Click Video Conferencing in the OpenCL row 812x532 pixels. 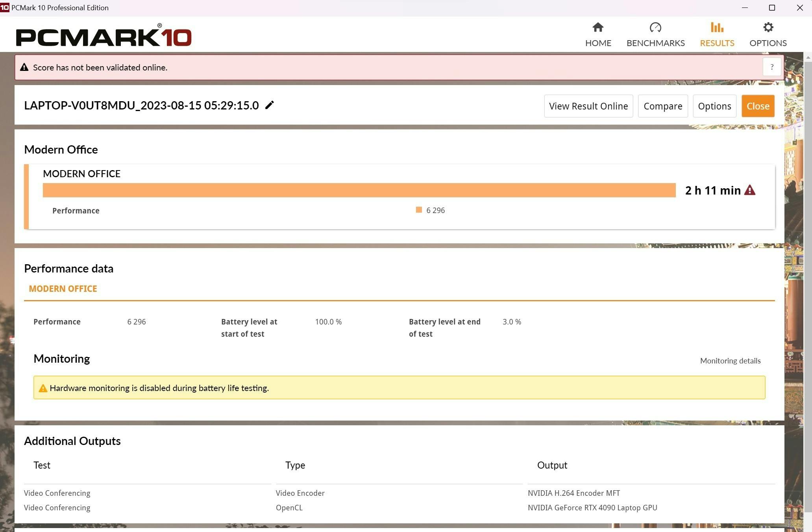[57, 508]
